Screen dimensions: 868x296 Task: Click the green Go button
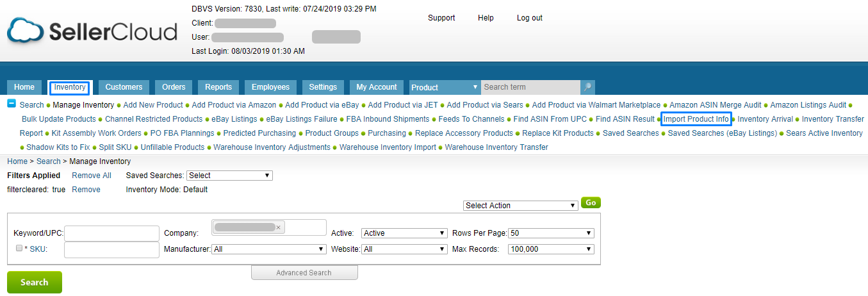point(591,202)
